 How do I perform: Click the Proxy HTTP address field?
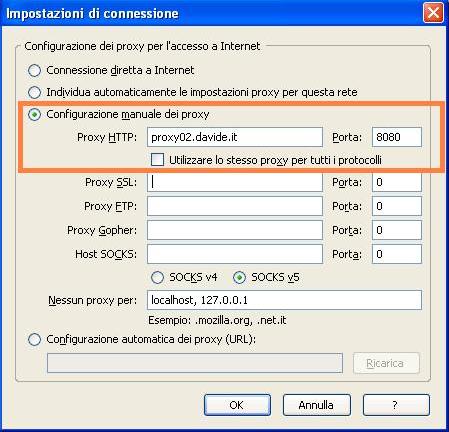(235, 137)
